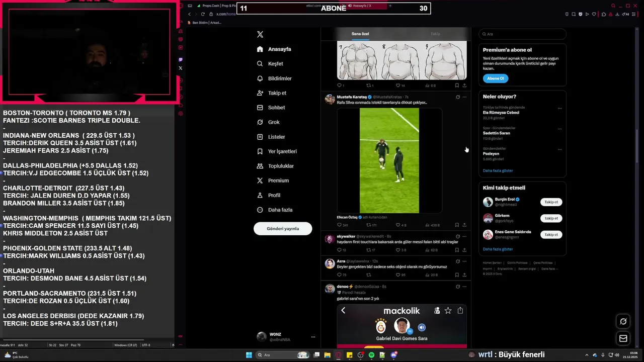Open trend Ela Rümeysa Cebeci

[x=501, y=113]
